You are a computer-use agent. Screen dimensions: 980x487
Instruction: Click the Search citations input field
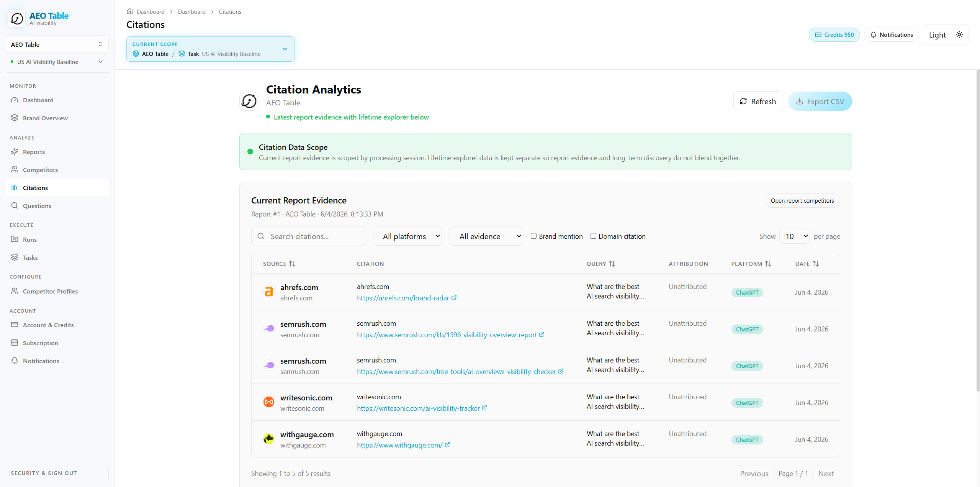click(x=308, y=236)
